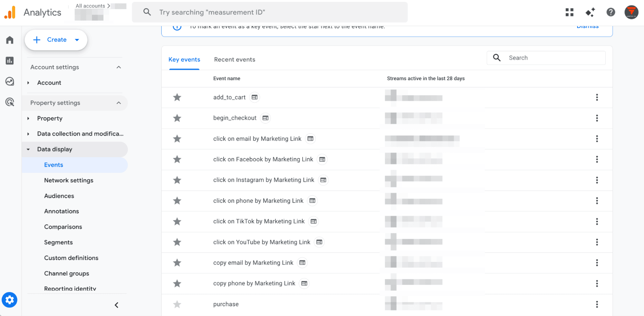Switch to the Recent events tab
Viewport: 644px width, 316px height.
234,59
